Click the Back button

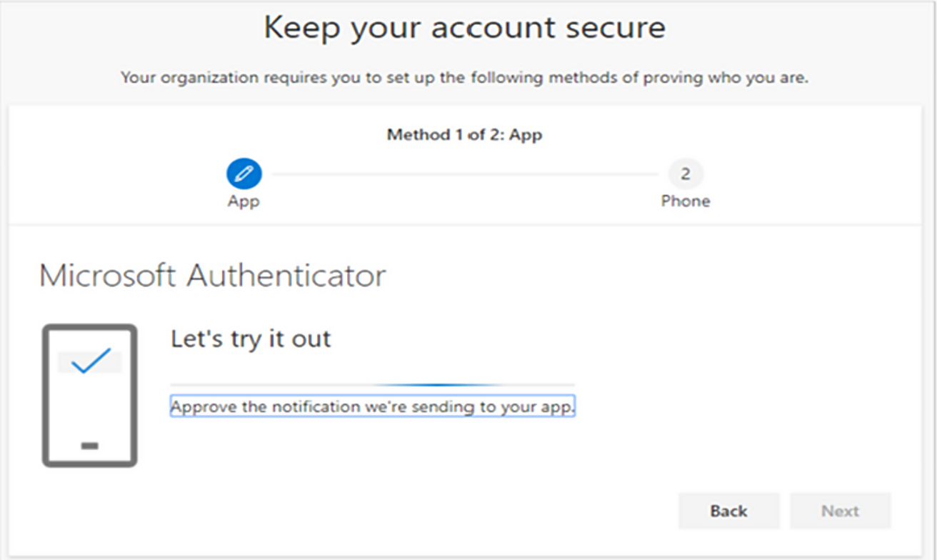coord(728,511)
